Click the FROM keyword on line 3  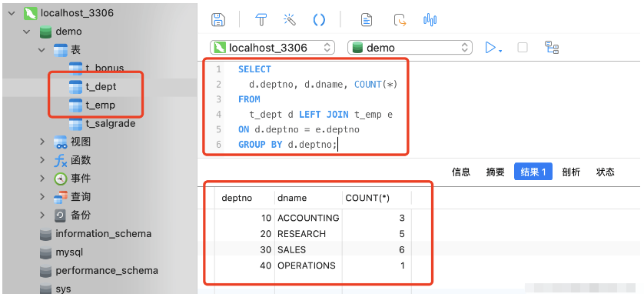click(249, 99)
